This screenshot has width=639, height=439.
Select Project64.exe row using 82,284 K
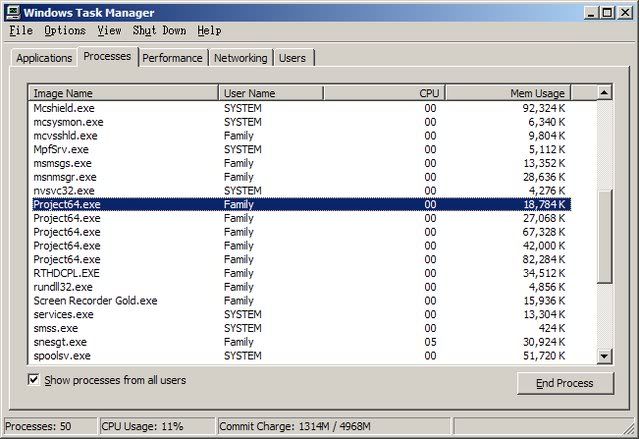302,259
